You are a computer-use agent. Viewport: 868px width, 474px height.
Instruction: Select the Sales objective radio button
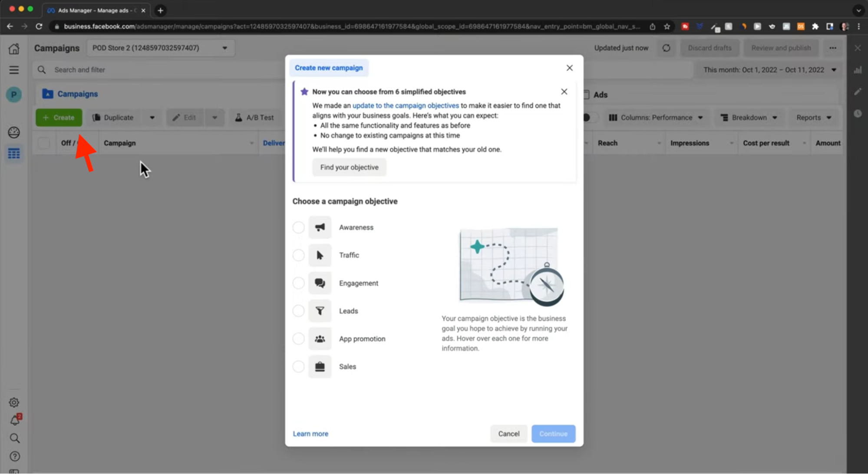click(298, 366)
